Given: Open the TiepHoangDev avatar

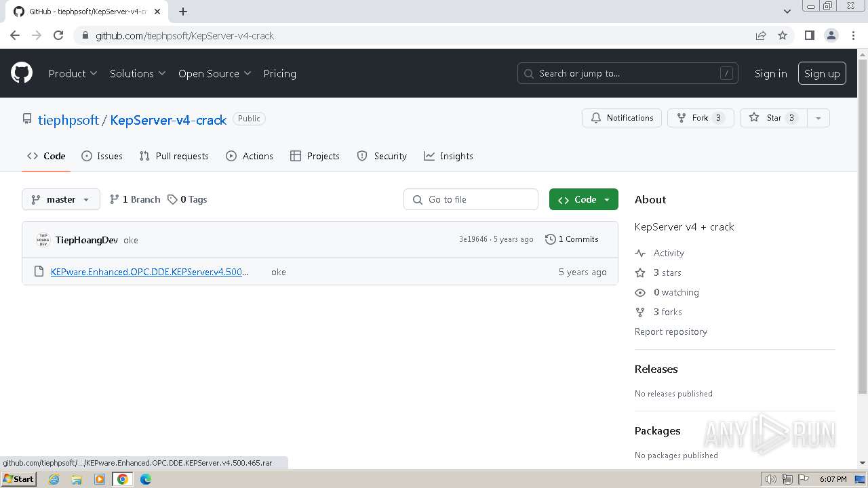Looking at the screenshot, I should [43, 240].
